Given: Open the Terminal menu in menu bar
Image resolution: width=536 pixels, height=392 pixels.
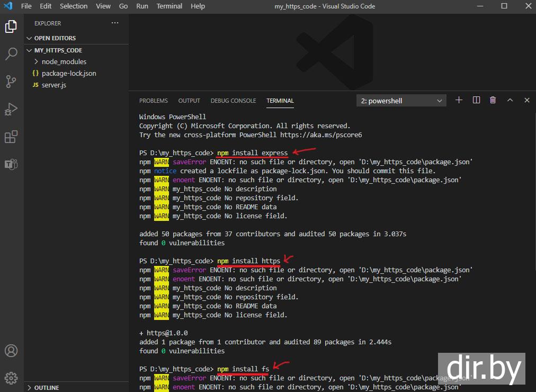Looking at the screenshot, I should pos(168,6).
